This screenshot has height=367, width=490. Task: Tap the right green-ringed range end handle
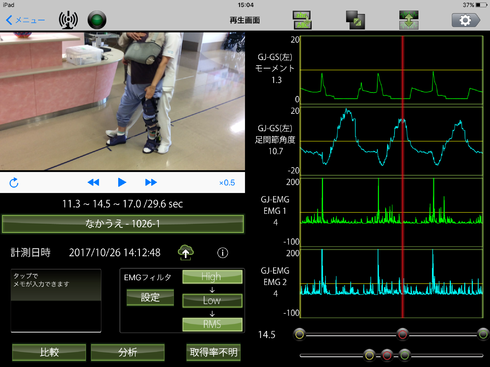pyautogui.click(x=483, y=334)
